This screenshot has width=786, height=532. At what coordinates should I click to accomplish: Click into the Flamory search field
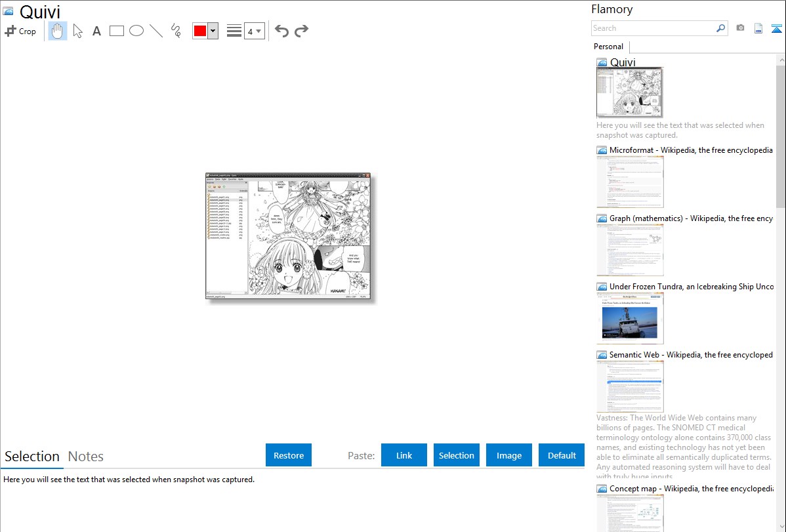point(653,28)
